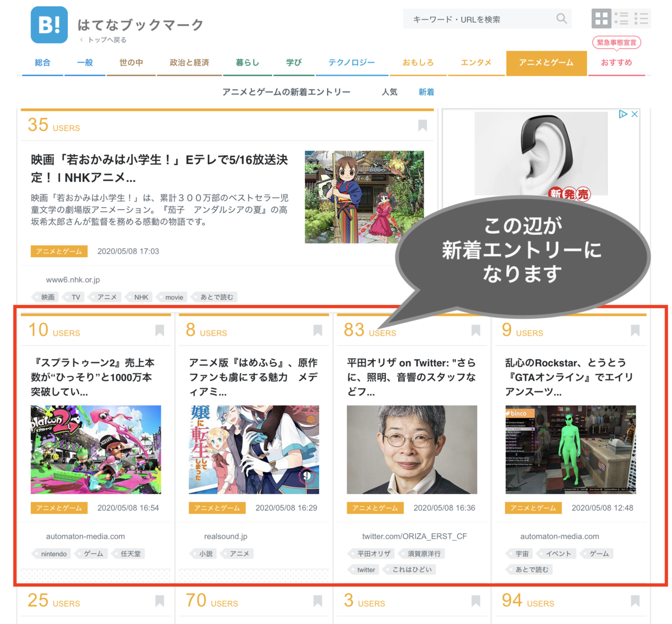
Task: Bookmark the 94 USERS entry
Action: coord(634,601)
